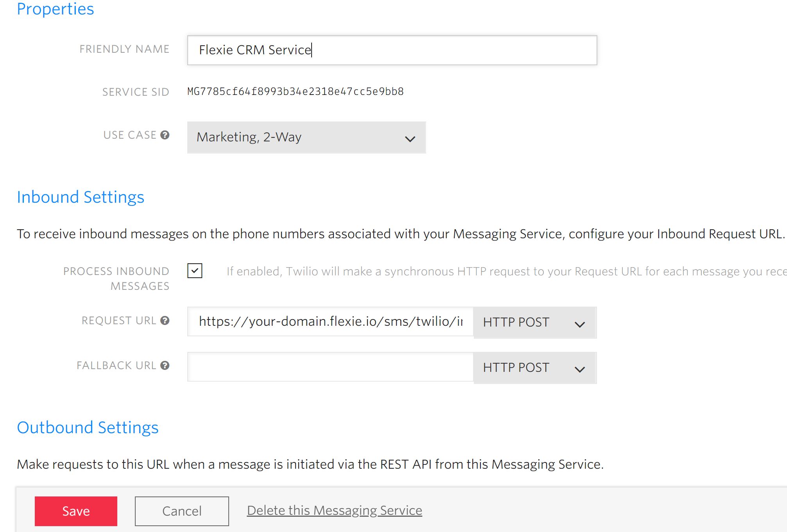Viewport: 787px width, 532px height.
Task: Open Request URL HTTP POST method dropdown
Action: [x=534, y=323]
